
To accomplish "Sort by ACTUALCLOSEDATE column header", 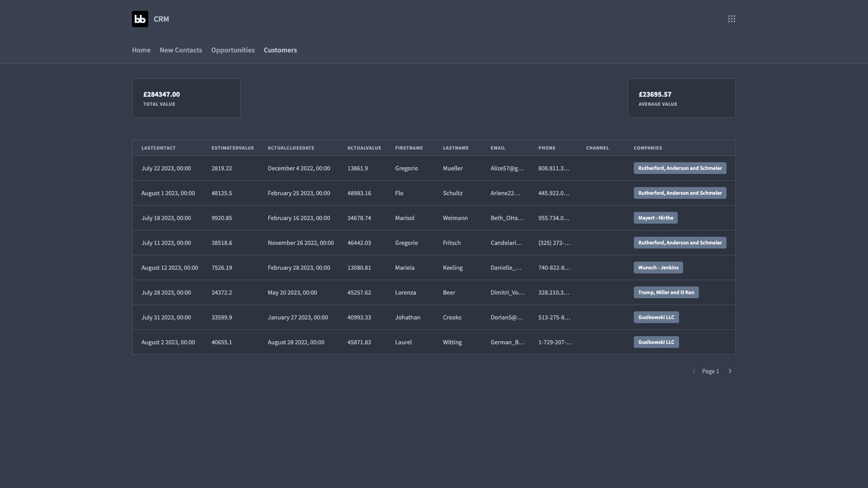I will coord(291,148).
